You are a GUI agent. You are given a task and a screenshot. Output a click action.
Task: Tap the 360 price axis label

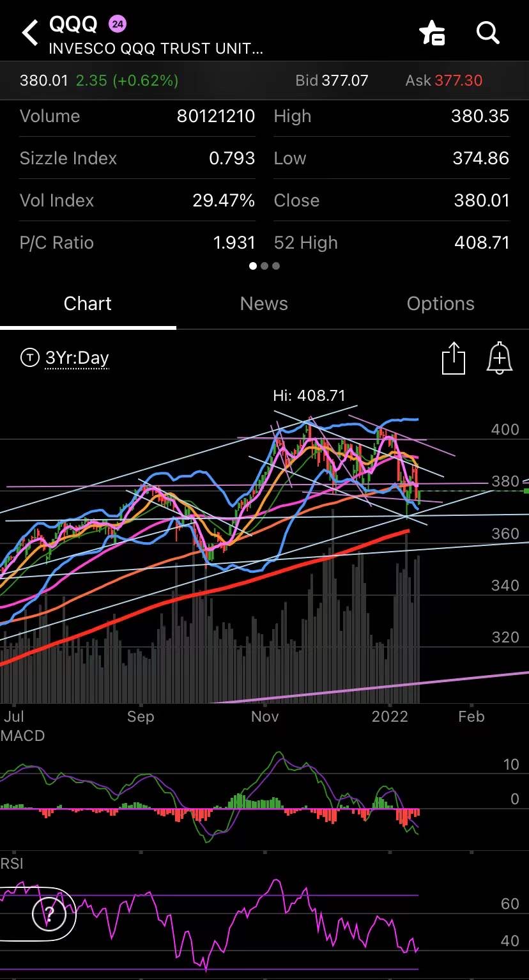pyautogui.click(x=505, y=534)
